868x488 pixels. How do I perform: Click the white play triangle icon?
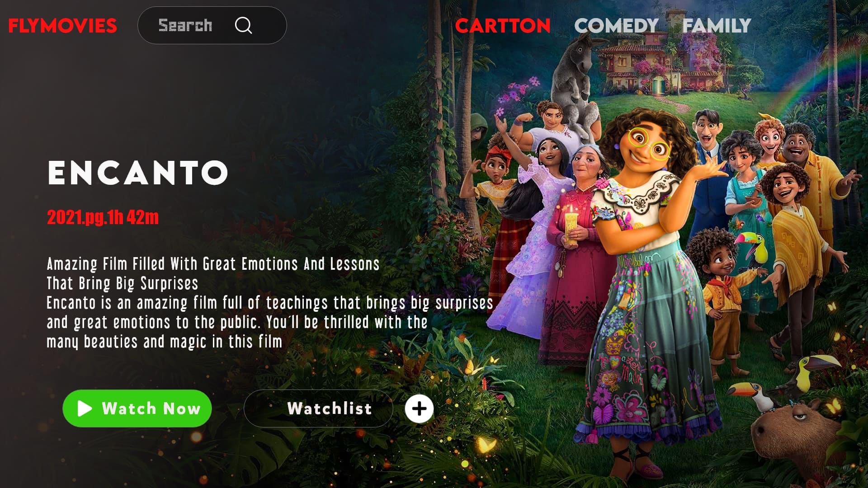[85, 408]
